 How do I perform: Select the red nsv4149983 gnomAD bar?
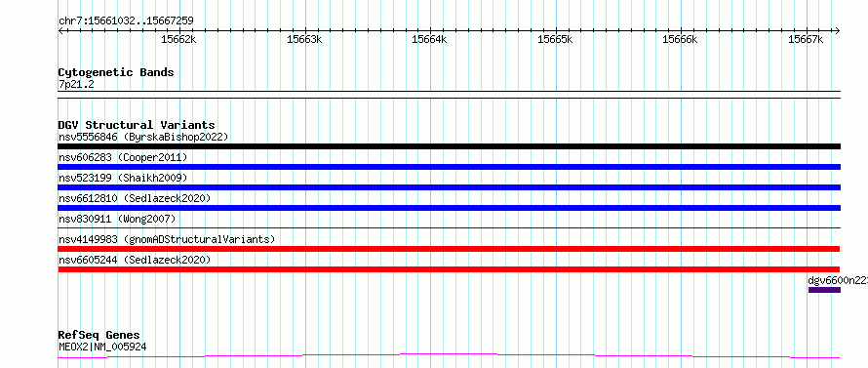click(x=449, y=249)
